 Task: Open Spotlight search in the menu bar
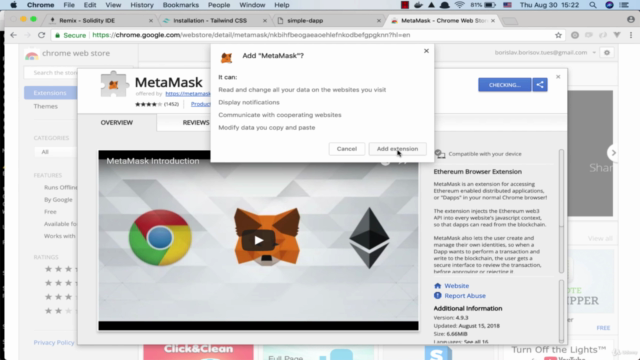click(x=593, y=5)
